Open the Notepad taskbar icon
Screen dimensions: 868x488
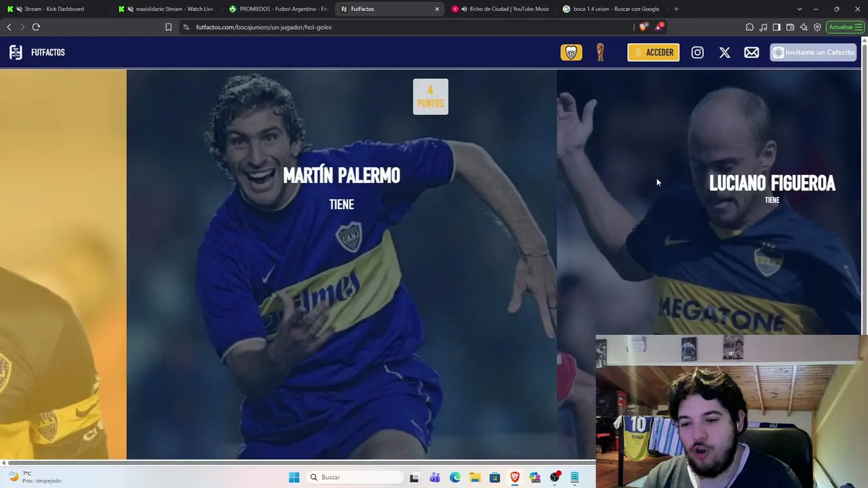click(574, 477)
